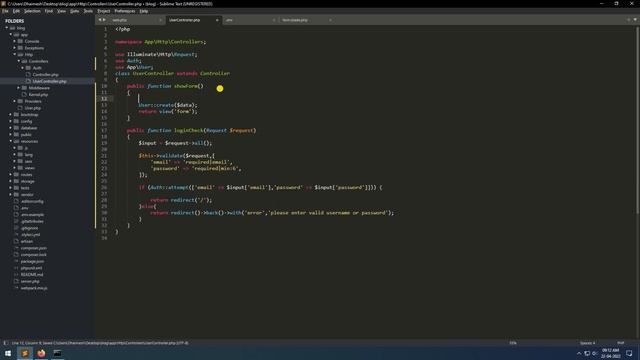Open the artisan file in sidebar
640x360 pixels.
(27, 241)
